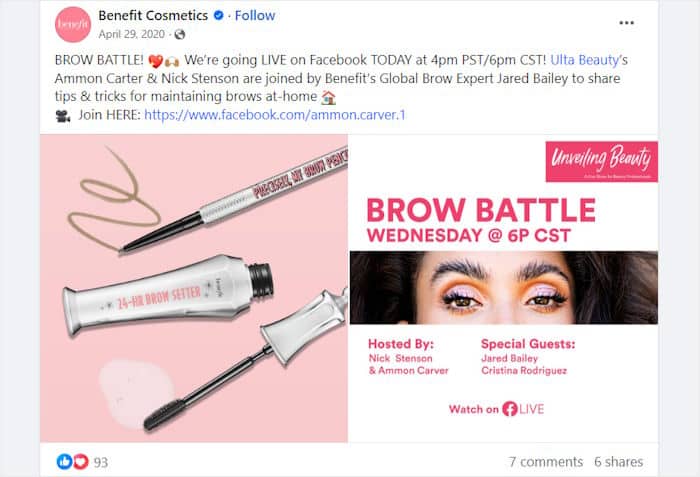700x477 pixels.
Task: Click the blue verified badge icon
Action: 218,16
